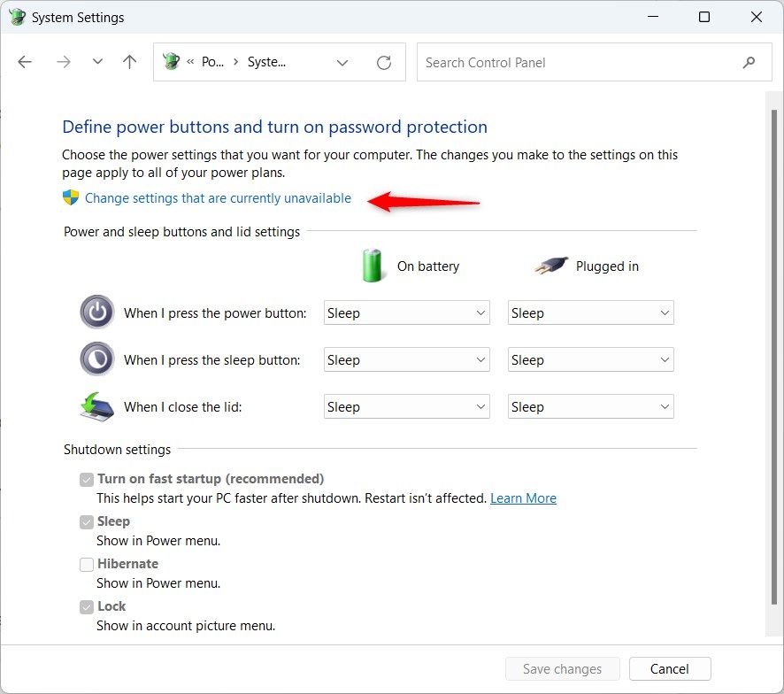
Task: Click the UAC shield icon before the settings link
Action: 69,198
